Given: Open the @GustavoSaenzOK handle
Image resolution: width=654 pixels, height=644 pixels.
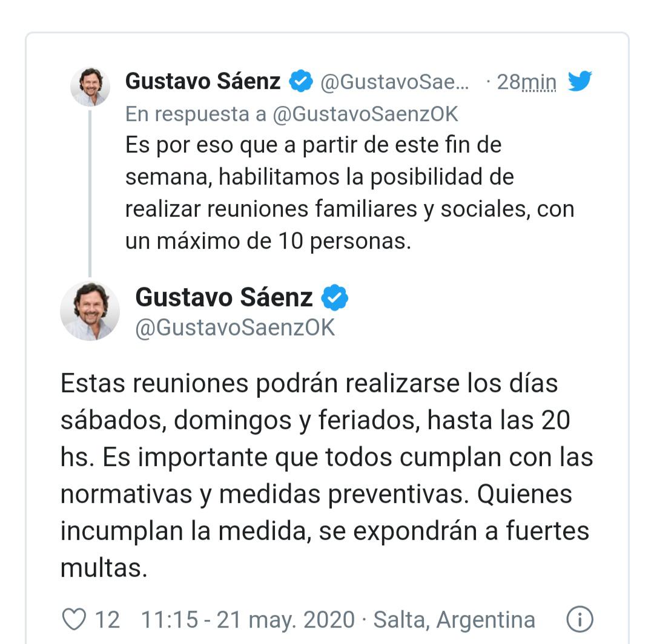Looking at the screenshot, I should click(233, 328).
